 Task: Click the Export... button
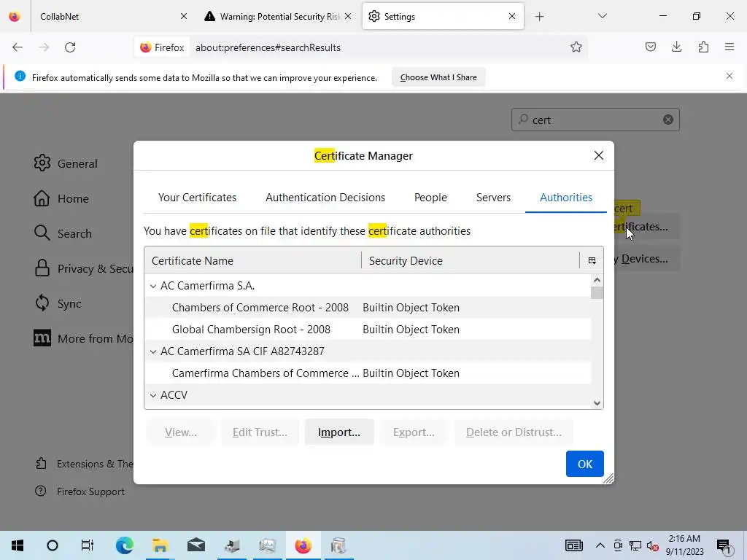point(414,432)
